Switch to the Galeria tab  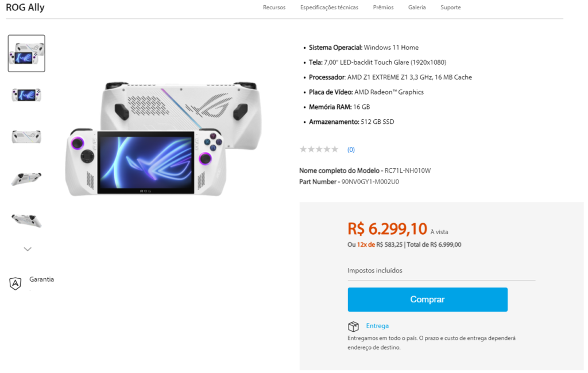[417, 7]
